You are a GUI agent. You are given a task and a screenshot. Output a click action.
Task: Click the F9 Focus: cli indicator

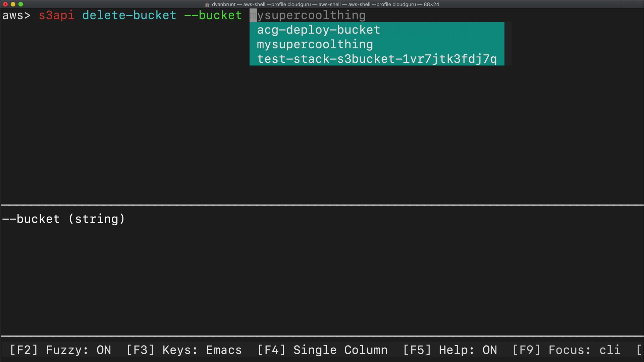(566, 350)
